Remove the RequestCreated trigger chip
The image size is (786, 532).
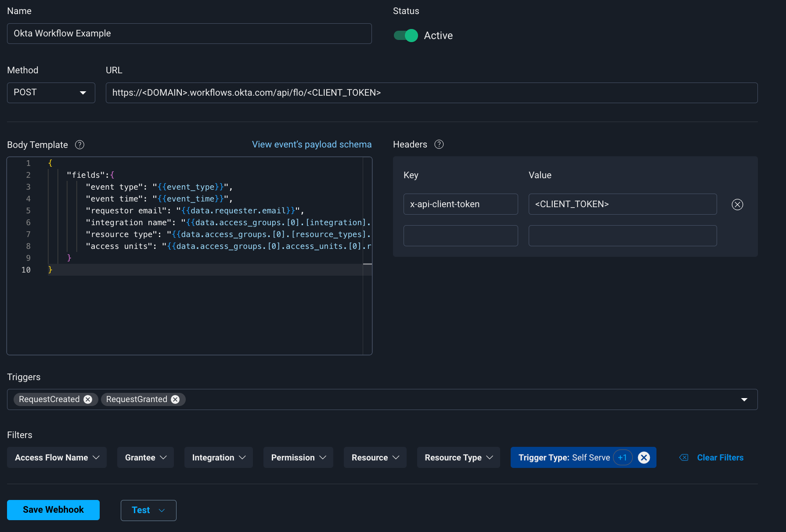88,399
